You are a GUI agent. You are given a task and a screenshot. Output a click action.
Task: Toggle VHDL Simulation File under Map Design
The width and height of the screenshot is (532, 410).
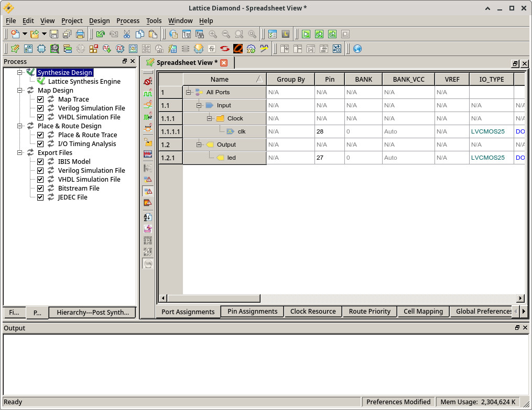(x=40, y=117)
